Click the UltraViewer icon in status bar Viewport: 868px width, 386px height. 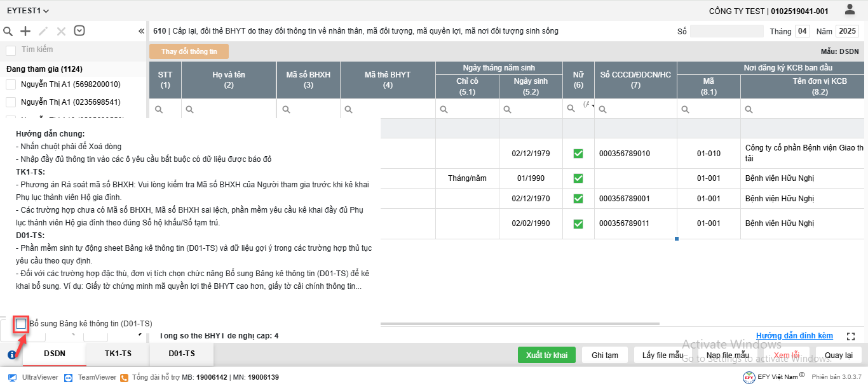(12, 377)
